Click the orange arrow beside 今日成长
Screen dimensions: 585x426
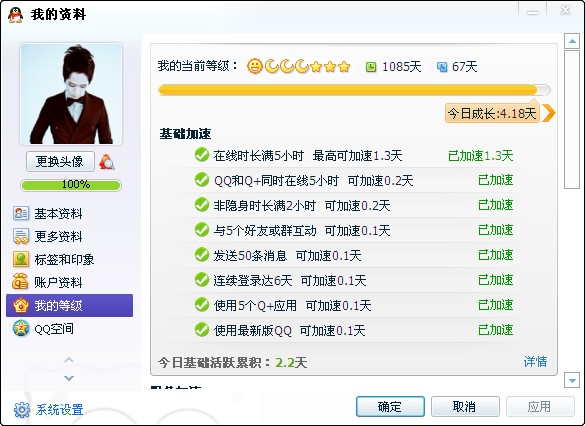(x=548, y=113)
